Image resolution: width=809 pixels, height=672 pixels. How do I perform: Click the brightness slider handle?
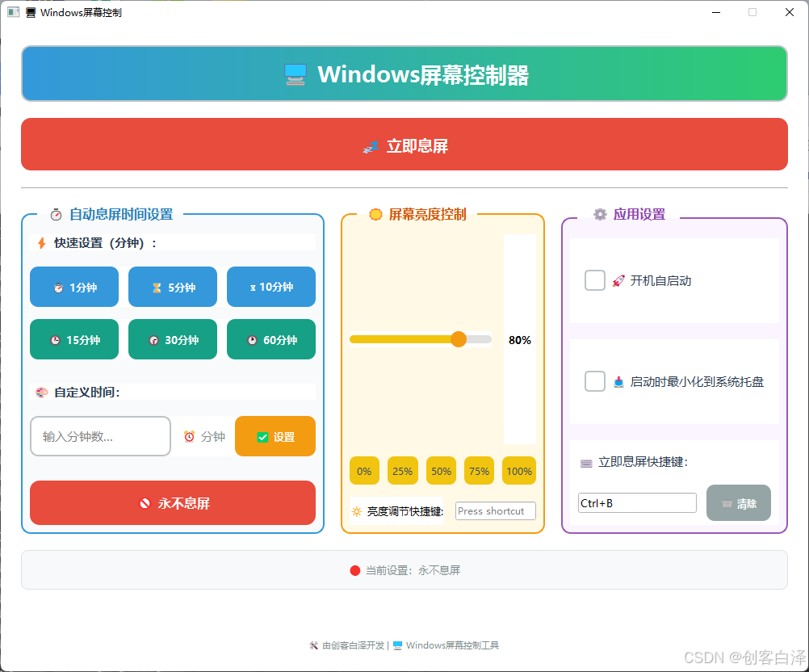pos(458,339)
